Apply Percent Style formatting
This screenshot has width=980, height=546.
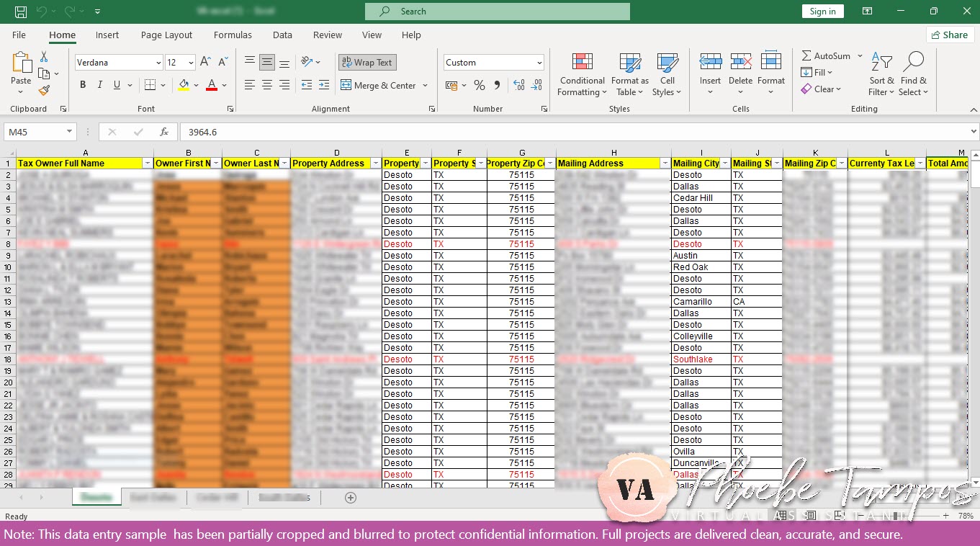480,85
